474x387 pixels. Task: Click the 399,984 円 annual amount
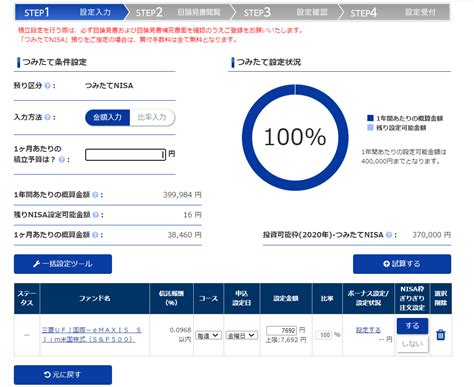182,195
